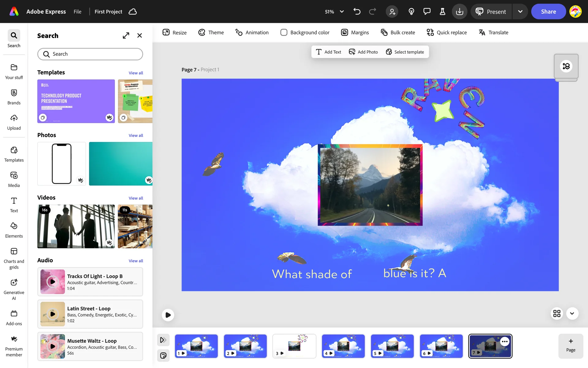
Task: Open the Generative AI panel
Action: 14,289
